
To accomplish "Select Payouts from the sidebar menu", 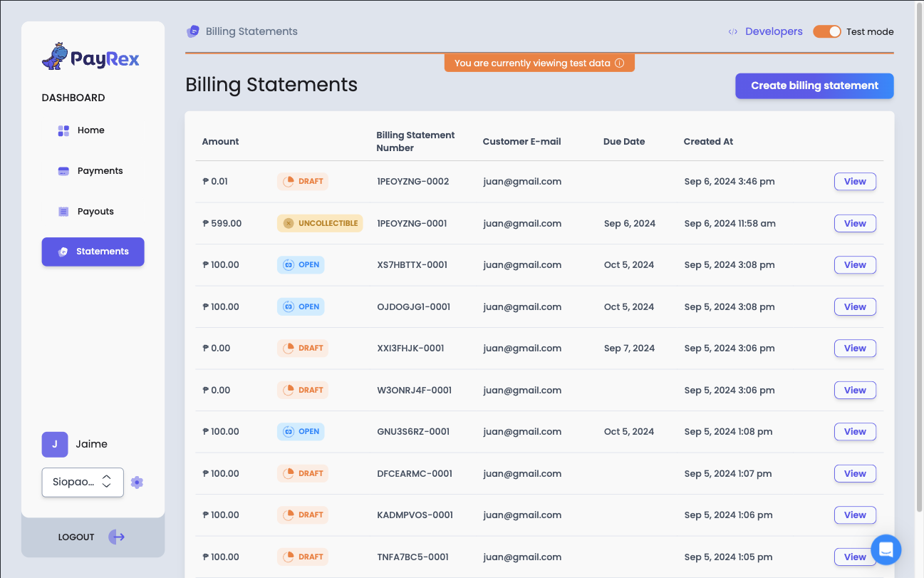I will tap(94, 211).
